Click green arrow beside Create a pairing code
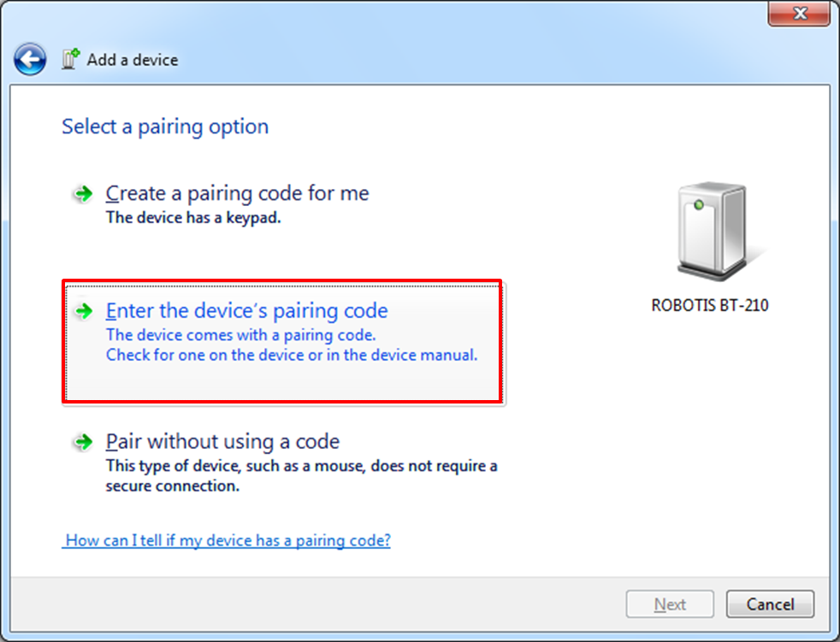This screenshot has height=642, width=840. (x=83, y=193)
